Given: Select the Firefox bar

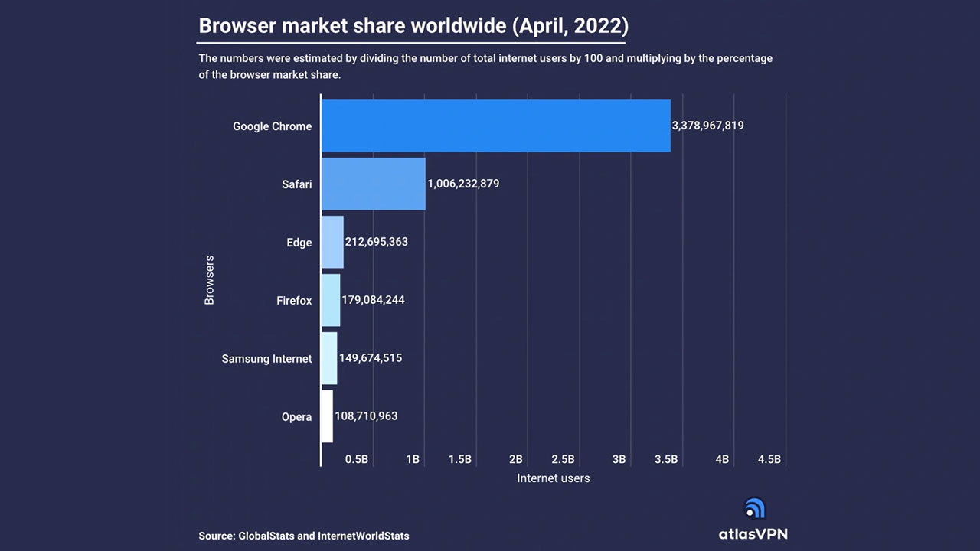Looking at the screenshot, I should (331, 300).
